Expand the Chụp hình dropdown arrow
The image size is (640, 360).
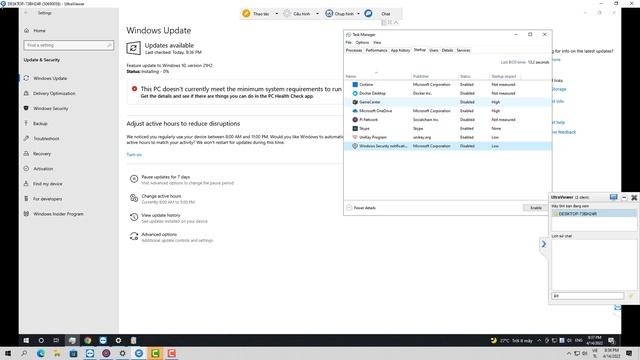click(x=358, y=14)
